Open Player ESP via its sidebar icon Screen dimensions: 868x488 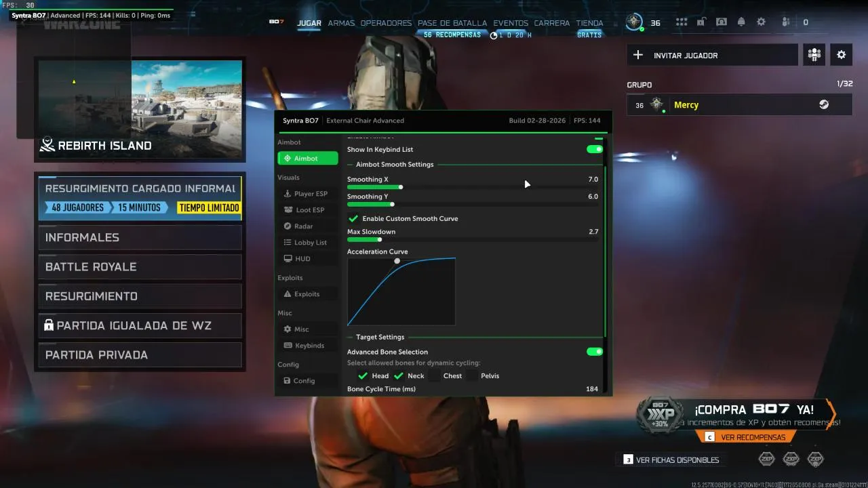[x=288, y=194]
